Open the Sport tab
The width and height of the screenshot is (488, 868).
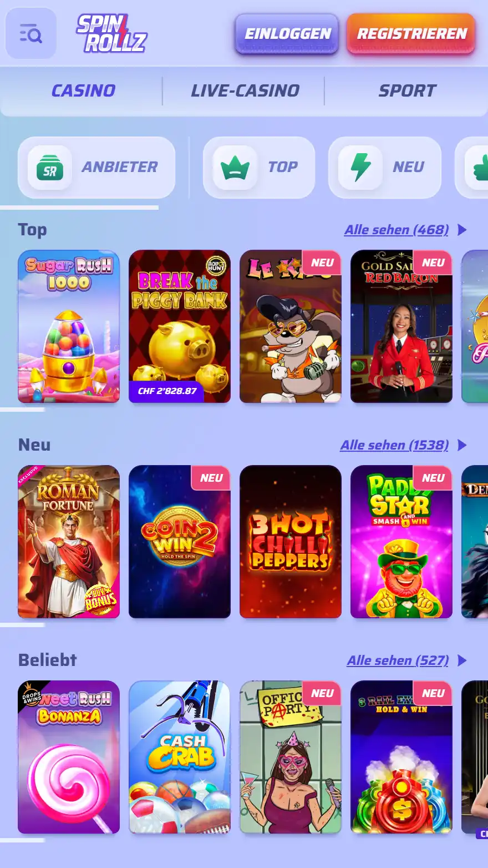coord(407,90)
